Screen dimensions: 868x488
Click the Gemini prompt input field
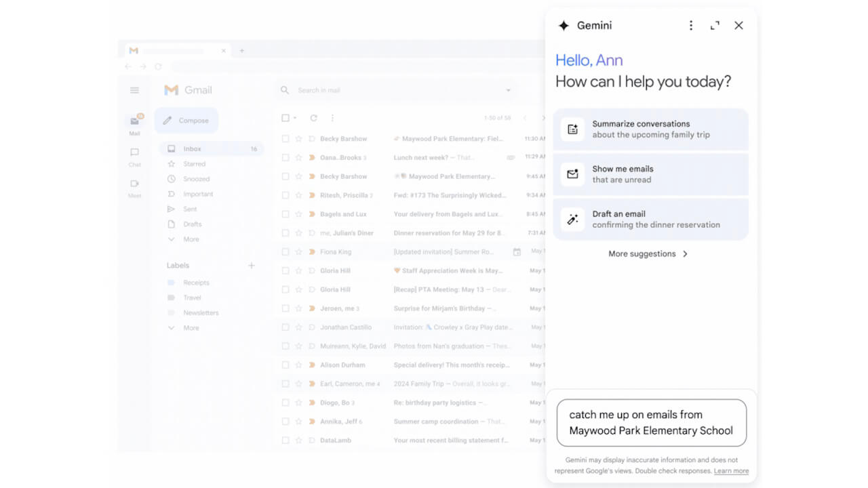(x=650, y=422)
